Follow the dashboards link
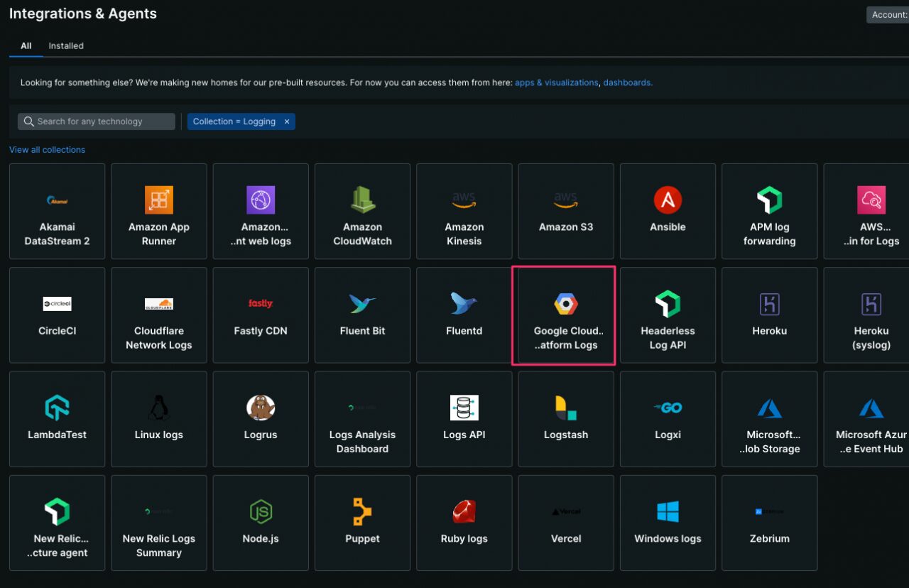The height and width of the screenshot is (588, 909). point(626,82)
